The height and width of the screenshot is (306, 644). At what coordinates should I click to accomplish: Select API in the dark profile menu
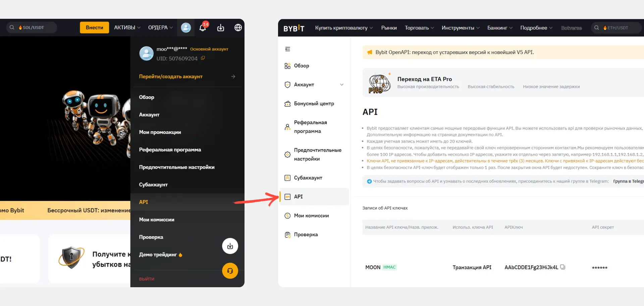[x=144, y=202]
